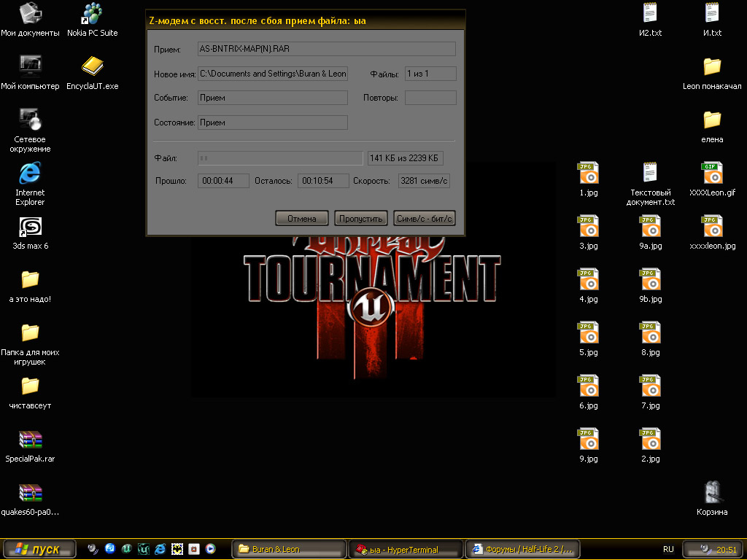Select XXXXLeon.gif file
The image size is (747, 560).
(x=712, y=180)
